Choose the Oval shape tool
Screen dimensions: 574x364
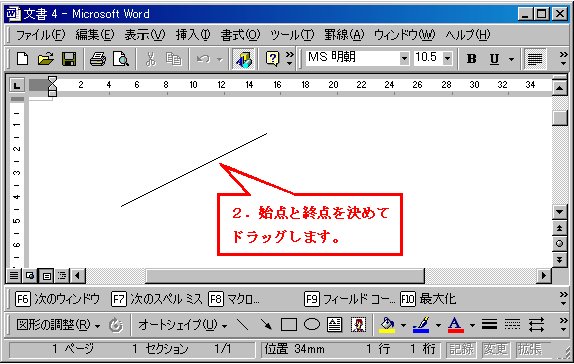312,324
